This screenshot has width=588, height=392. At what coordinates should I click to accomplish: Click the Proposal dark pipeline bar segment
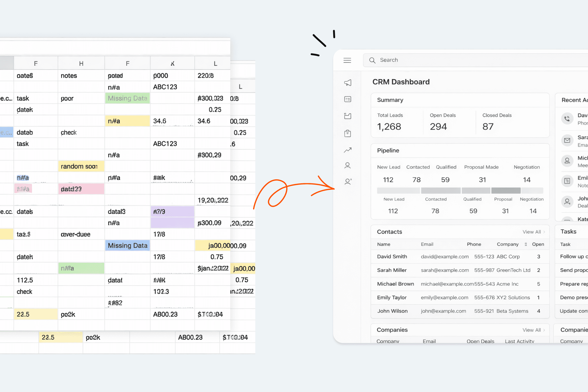pos(506,191)
